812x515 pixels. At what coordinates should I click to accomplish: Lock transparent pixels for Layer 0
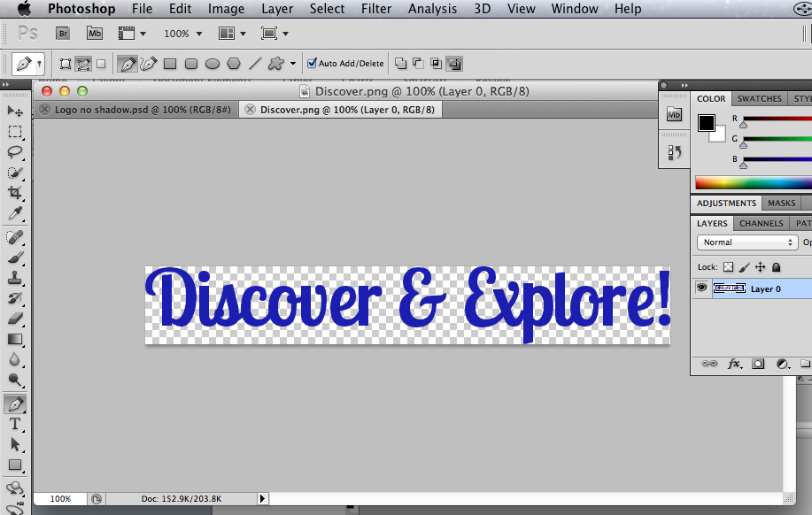tap(729, 266)
